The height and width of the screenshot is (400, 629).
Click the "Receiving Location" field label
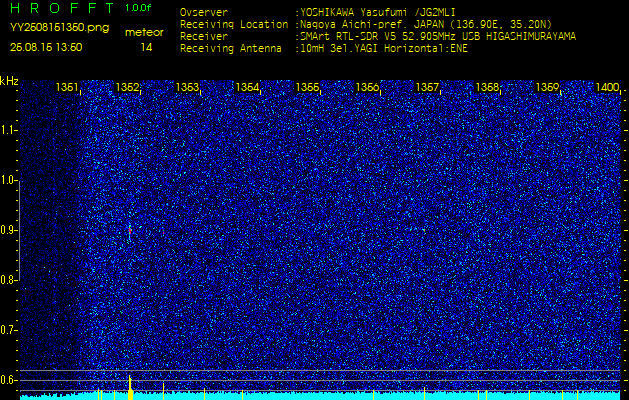click(x=234, y=24)
